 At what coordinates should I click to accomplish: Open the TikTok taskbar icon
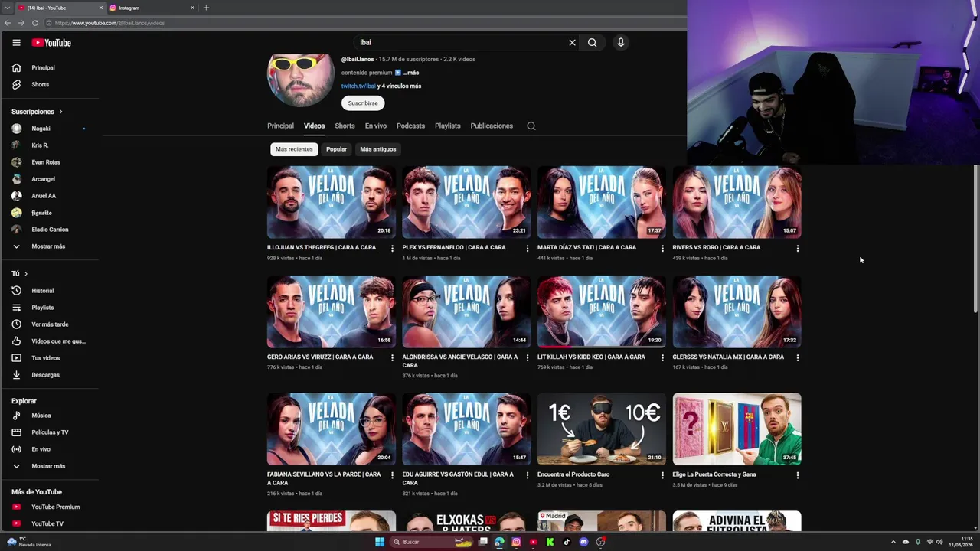click(567, 542)
